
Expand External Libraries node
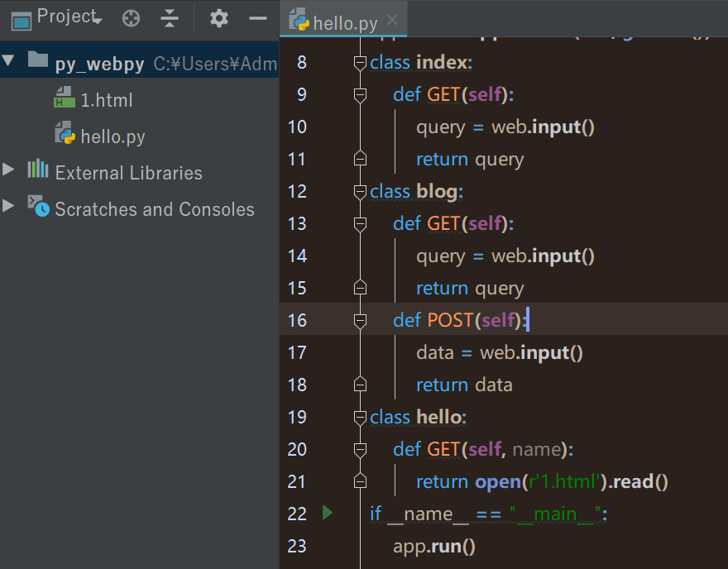(9, 170)
